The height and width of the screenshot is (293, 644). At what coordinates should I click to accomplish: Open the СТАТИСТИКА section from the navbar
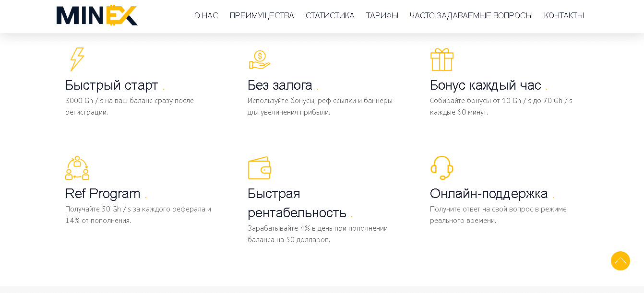[330, 15]
